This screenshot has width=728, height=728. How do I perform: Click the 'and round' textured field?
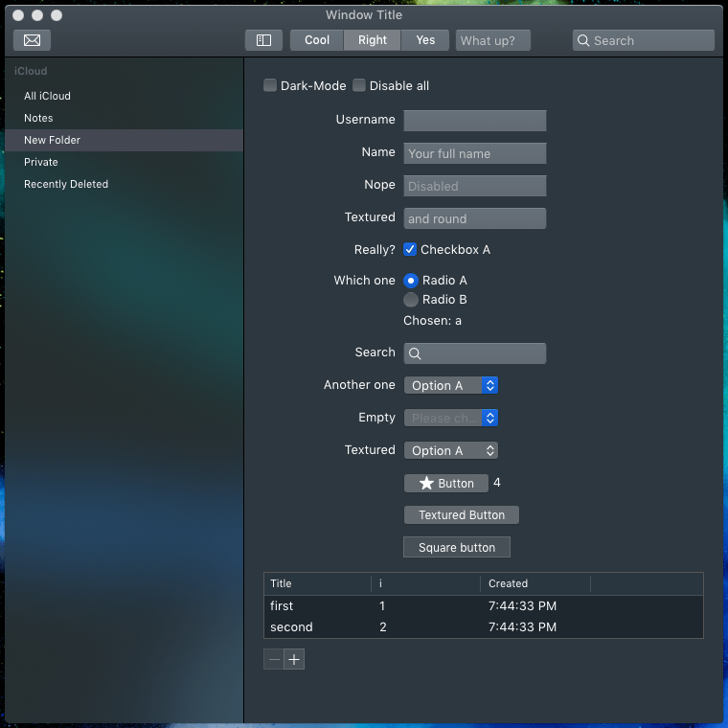click(x=475, y=218)
